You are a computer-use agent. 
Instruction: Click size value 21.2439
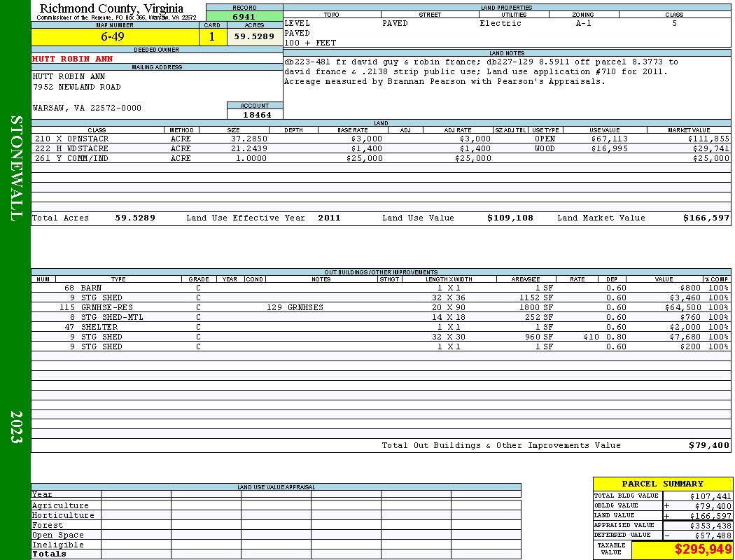tap(249, 149)
